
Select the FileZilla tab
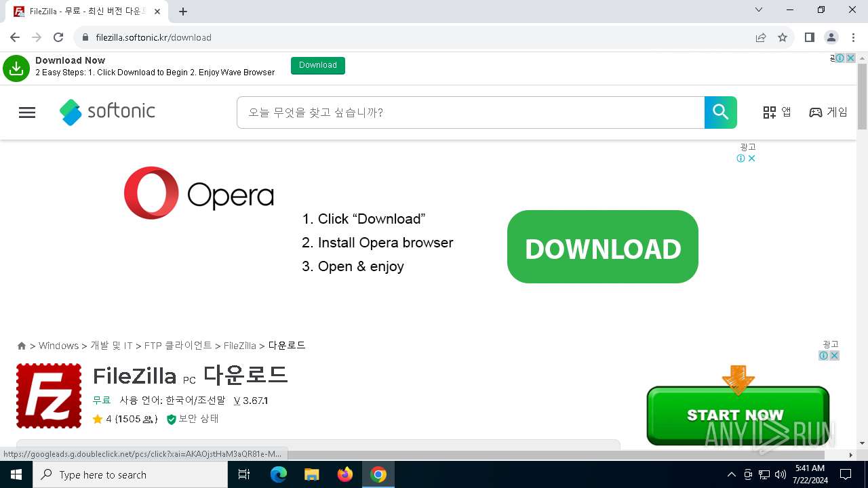click(87, 12)
